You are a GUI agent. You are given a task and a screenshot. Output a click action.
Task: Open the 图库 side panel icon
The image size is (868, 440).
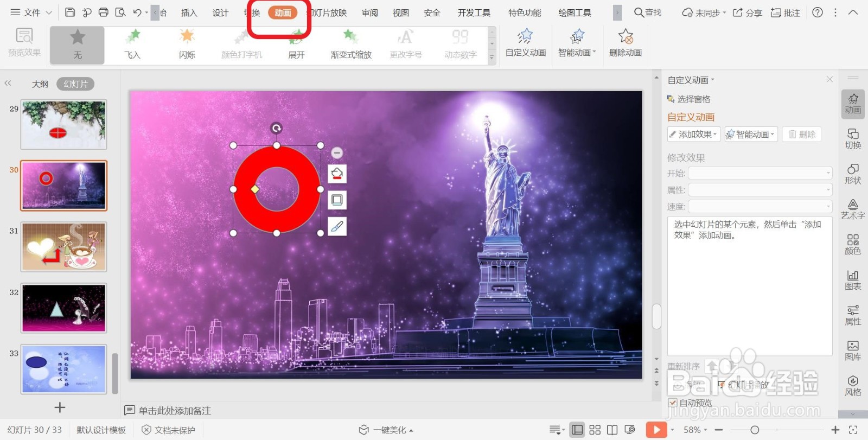click(853, 350)
